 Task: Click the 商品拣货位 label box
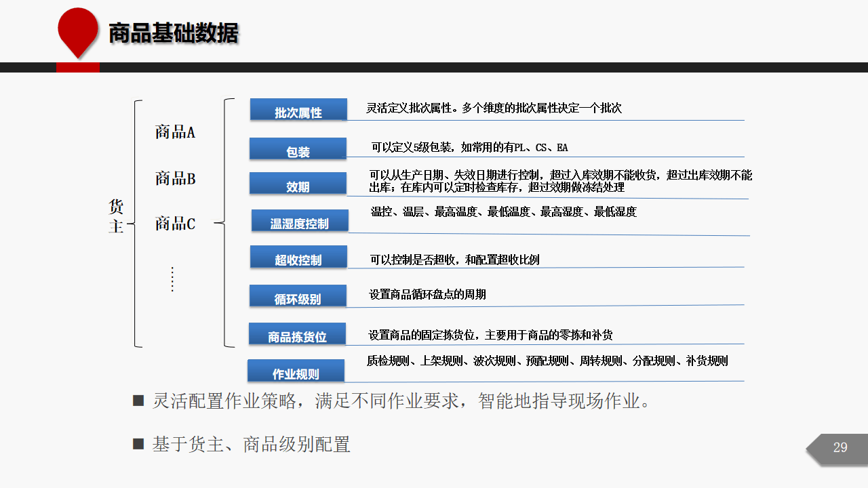click(297, 334)
